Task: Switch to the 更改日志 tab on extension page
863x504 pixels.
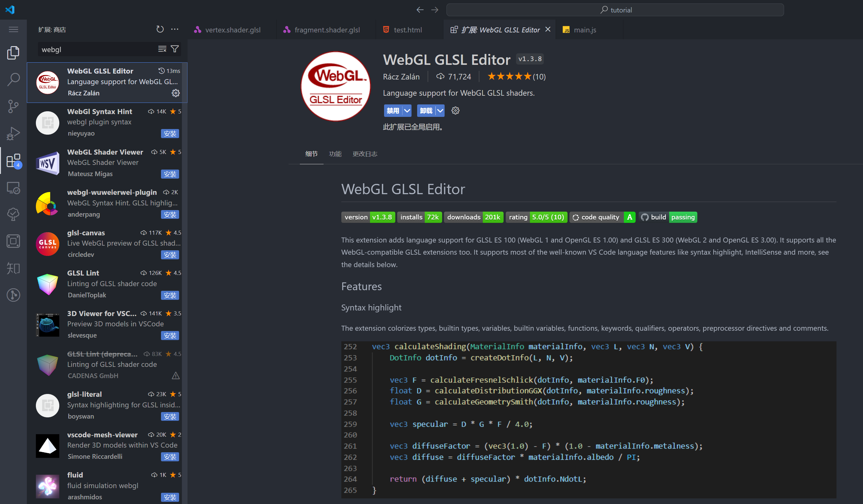Action: click(x=364, y=154)
